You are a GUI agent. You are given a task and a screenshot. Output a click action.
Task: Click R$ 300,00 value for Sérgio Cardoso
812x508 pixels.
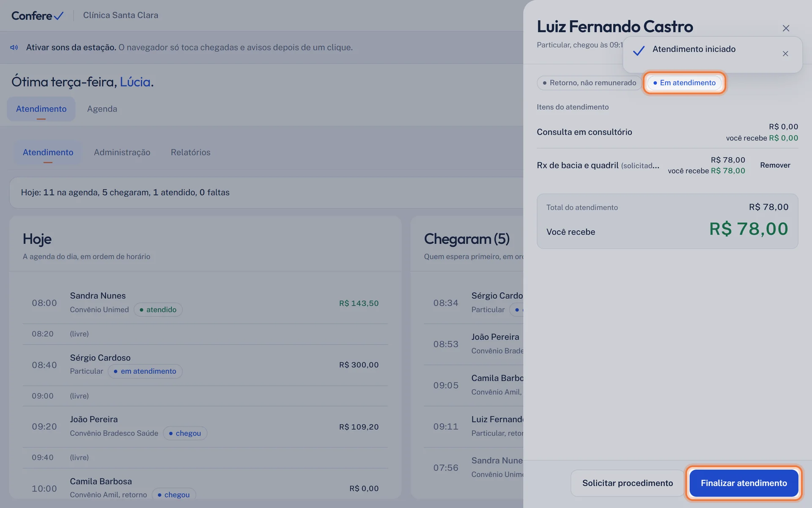pyautogui.click(x=359, y=365)
